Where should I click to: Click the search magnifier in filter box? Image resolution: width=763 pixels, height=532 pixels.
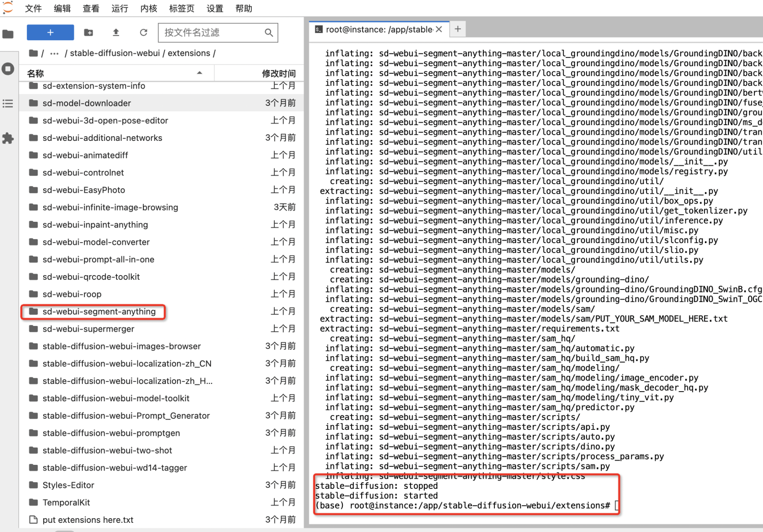[269, 33]
